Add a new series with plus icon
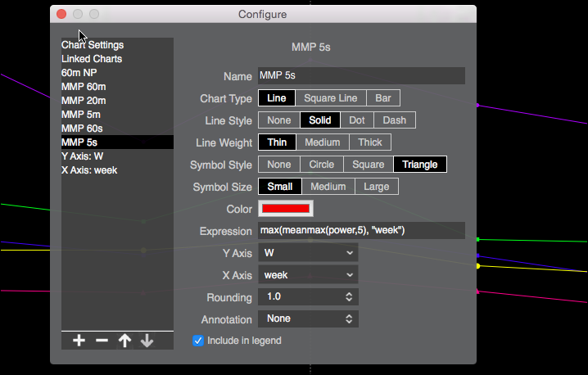Viewport: 588px width, 375px height. 79,341
